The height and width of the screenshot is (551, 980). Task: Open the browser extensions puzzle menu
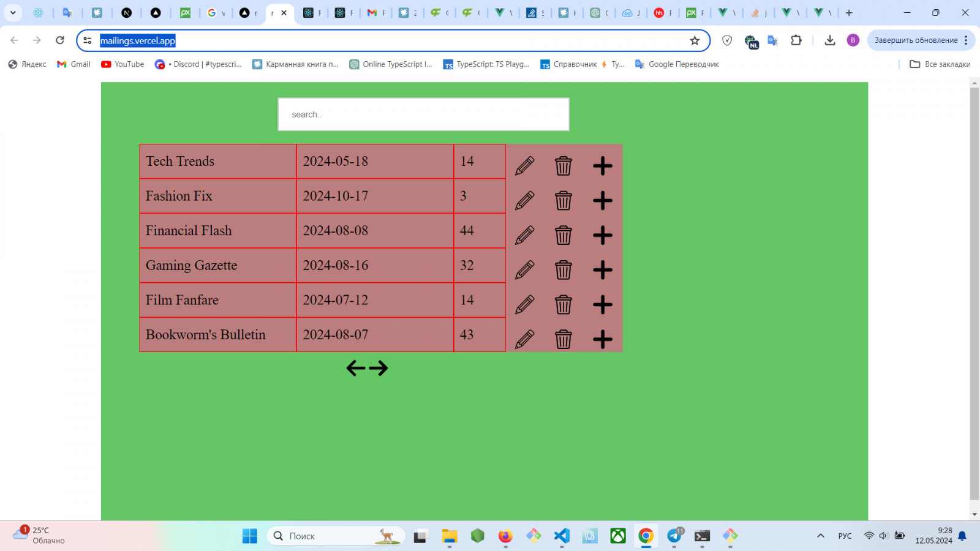796,40
